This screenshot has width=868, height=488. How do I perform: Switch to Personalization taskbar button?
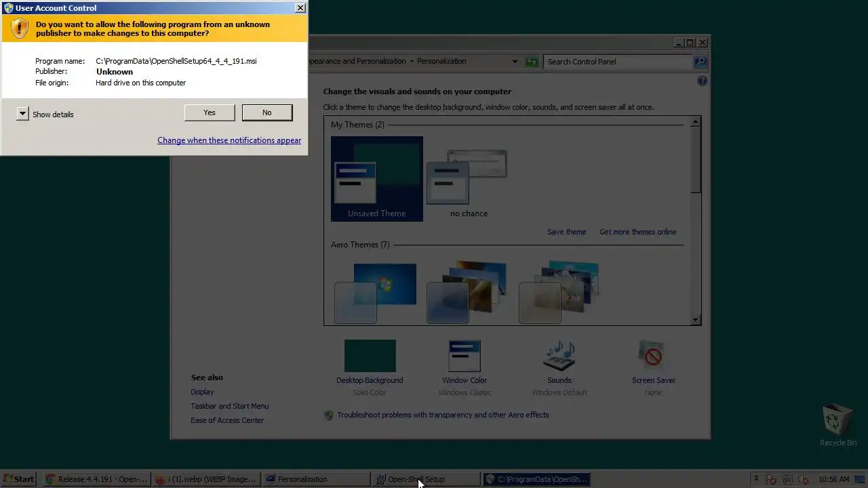tap(315, 479)
